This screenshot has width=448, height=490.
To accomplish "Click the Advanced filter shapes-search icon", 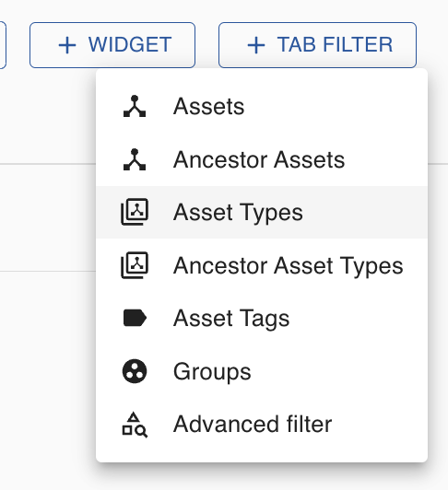I will [x=135, y=425].
